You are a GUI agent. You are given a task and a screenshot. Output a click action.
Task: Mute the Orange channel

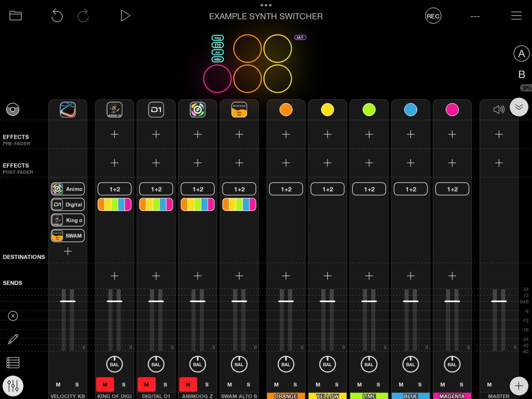(276, 384)
